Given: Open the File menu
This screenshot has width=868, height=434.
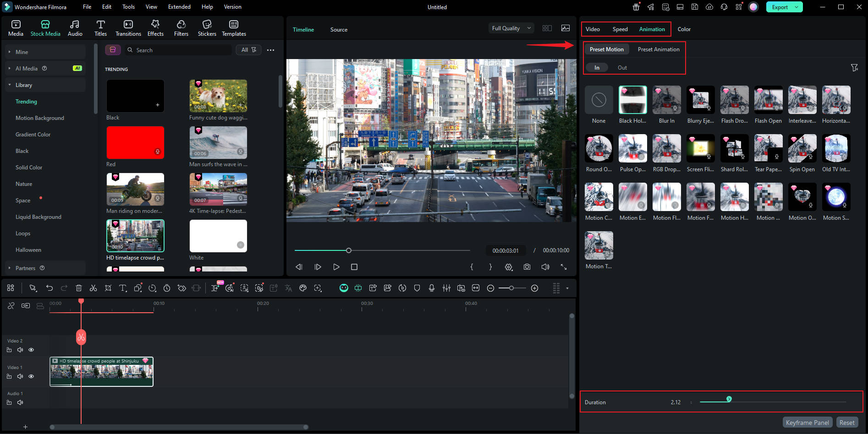Looking at the screenshot, I should click(x=87, y=7).
